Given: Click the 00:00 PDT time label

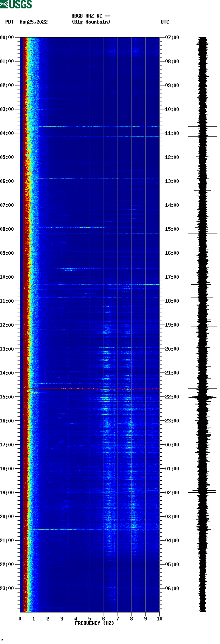Looking at the screenshot, I should pyautogui.click(x=7, y=38).
